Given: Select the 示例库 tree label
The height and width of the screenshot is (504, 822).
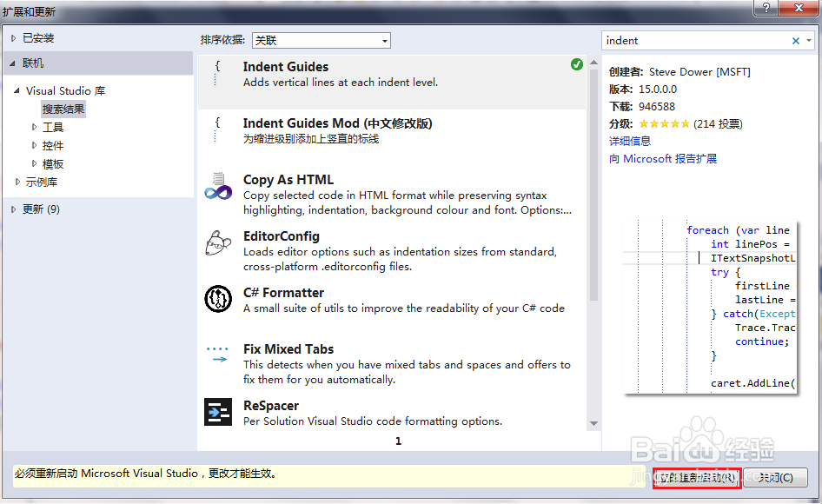Looking at the screenshot, I should pyautogui.click(x=42, y=182).
